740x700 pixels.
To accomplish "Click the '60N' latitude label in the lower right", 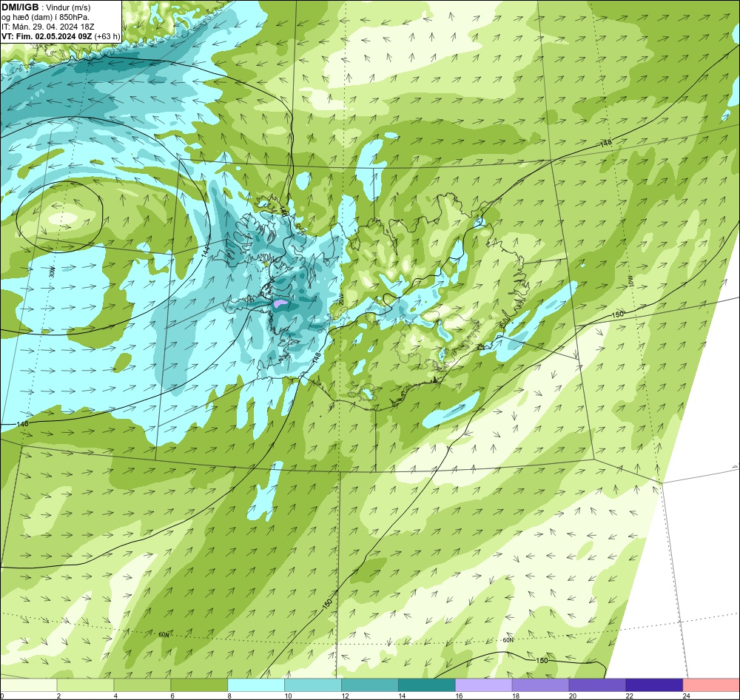I will (x=508, y=640).
